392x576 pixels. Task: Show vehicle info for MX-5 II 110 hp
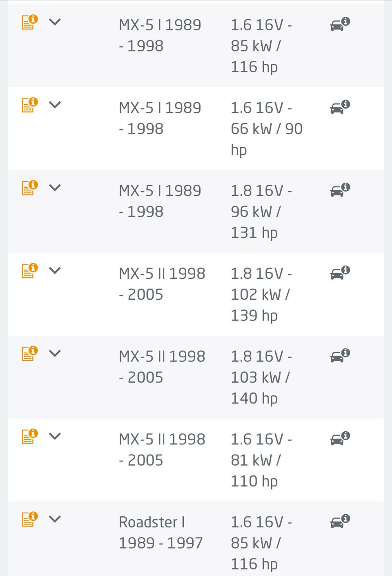tap(340, 439)
